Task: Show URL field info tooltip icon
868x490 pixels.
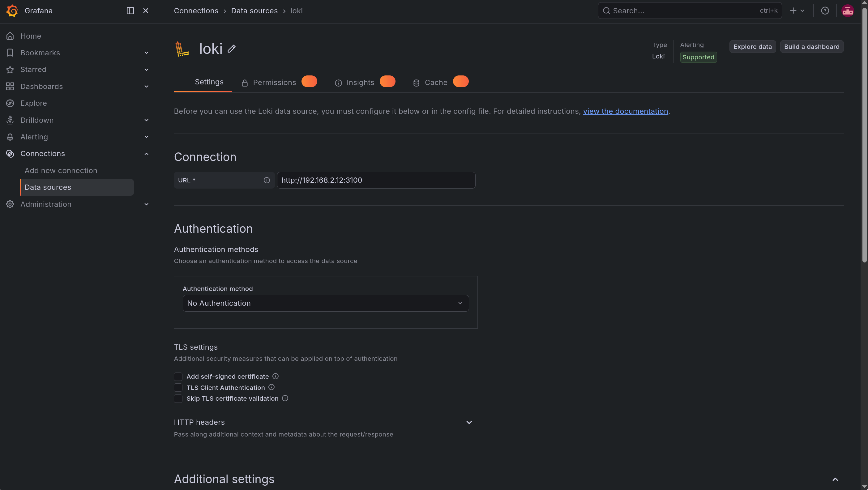Action: (x=267, y=181)
